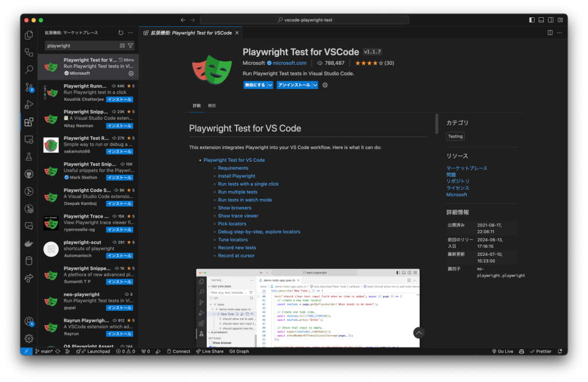The image size is (588, 382).
Task: Open the マーケットプレース resource link
Action: coord(466,167)
